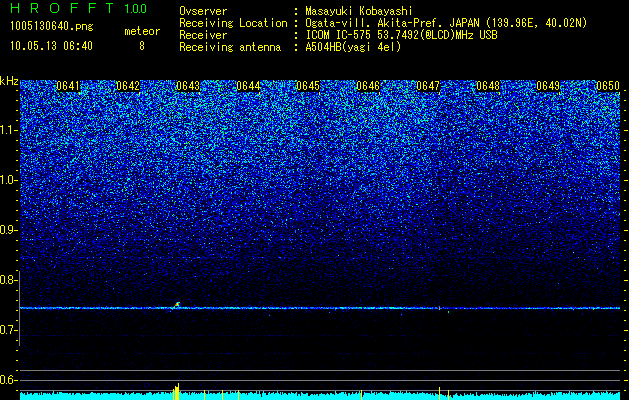The height and width of the screenshot is (400, 629).
Task: Click the 0645 time marker
Action: click(x=308, y=86)
